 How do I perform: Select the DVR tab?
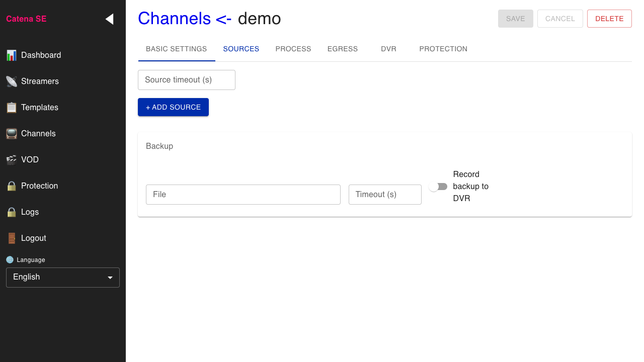(x=388, y=49)
